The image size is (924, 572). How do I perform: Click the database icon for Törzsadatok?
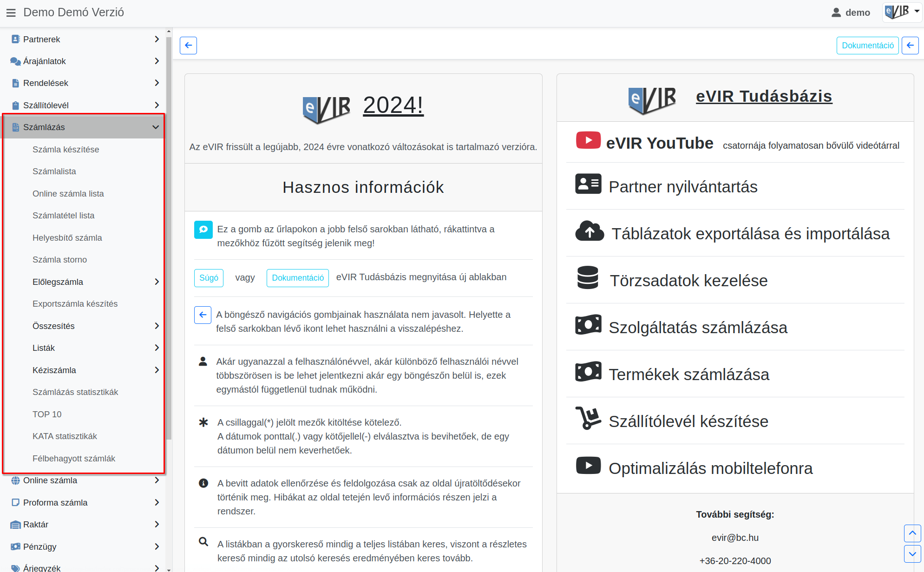[x=588, y=277]
